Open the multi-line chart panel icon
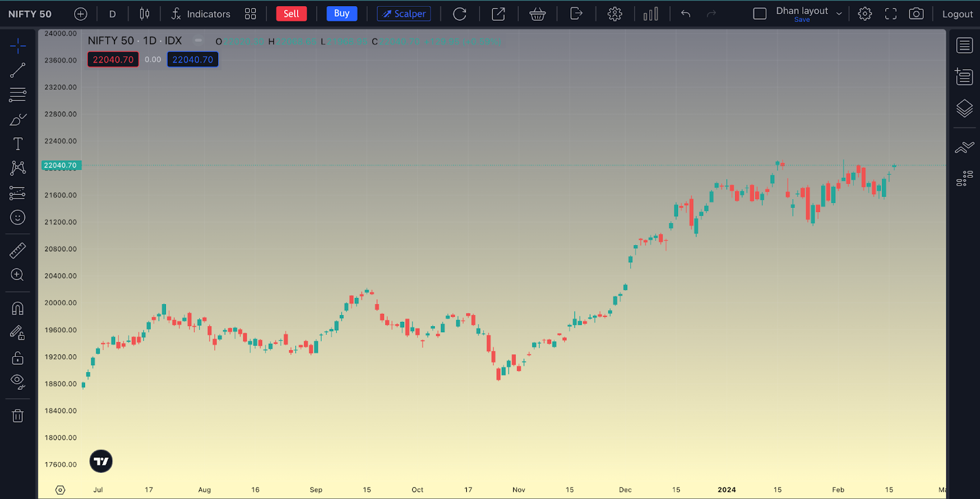 click(x=965, y=147)
